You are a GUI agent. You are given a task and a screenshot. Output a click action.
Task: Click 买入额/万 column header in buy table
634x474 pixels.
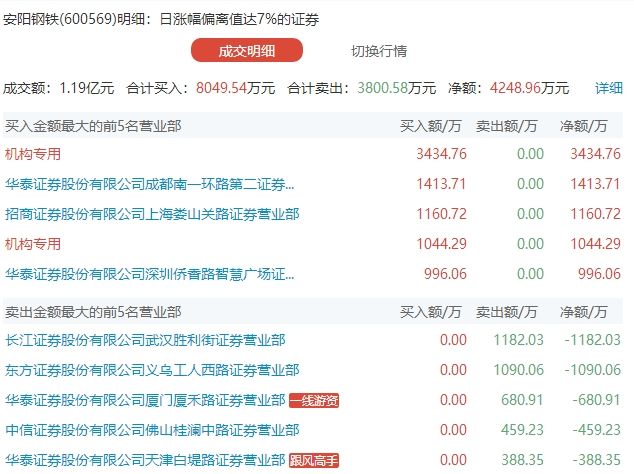pos(431,127)
